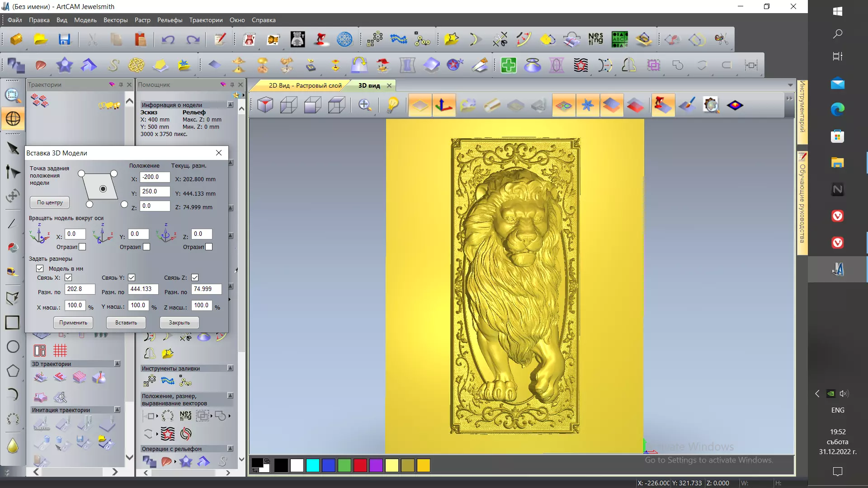
Task: Collapse the Инструменты заливки section
Action: [x=230, y=368]
